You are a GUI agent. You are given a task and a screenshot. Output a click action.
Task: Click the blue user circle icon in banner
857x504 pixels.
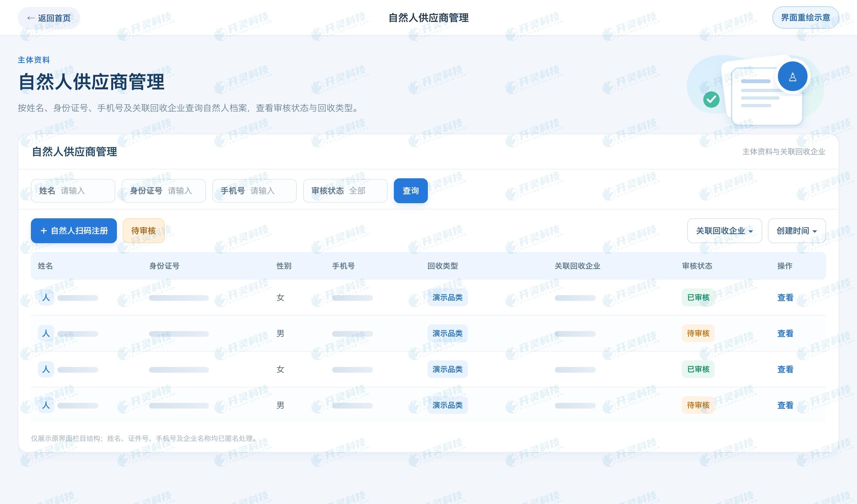click(792, 76)
